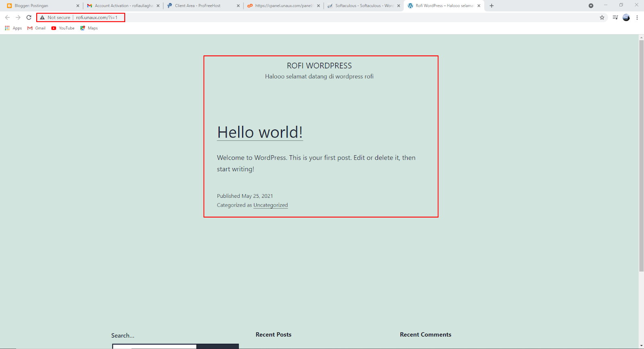Click the scrollbar down arrow
This screenshot has width=644, height=349.
(x=641, y=346)
